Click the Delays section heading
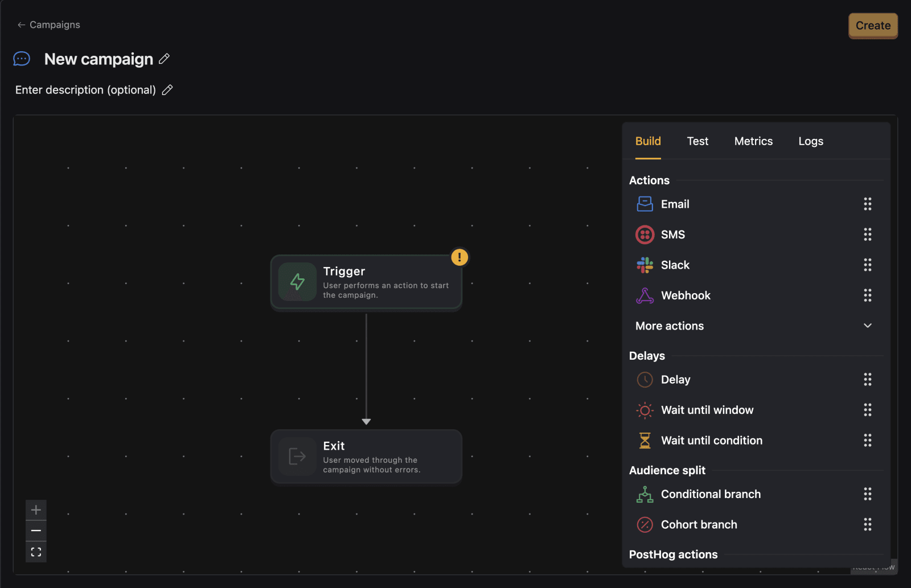 (647, 356)
